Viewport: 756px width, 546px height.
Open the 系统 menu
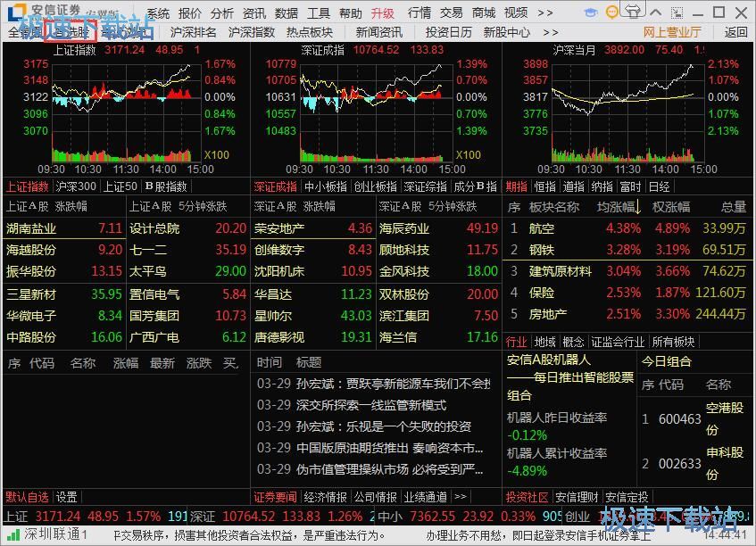coord(158,13)
